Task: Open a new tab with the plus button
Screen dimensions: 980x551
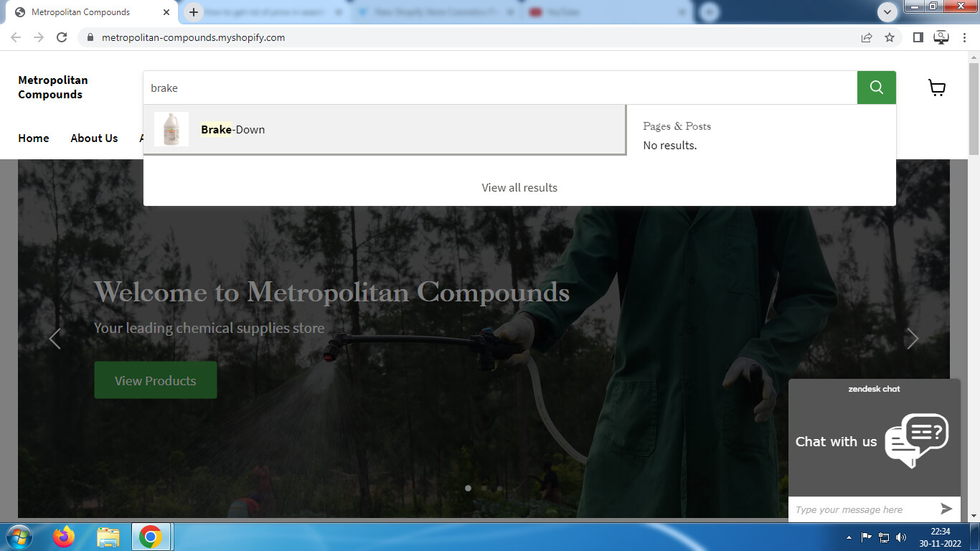Action: click(x=193, y=12)
